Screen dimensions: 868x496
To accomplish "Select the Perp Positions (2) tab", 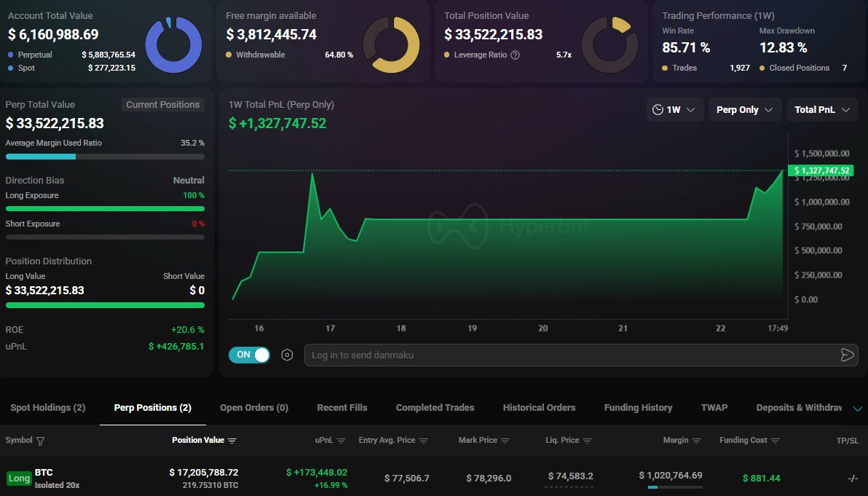I will 153,407.
